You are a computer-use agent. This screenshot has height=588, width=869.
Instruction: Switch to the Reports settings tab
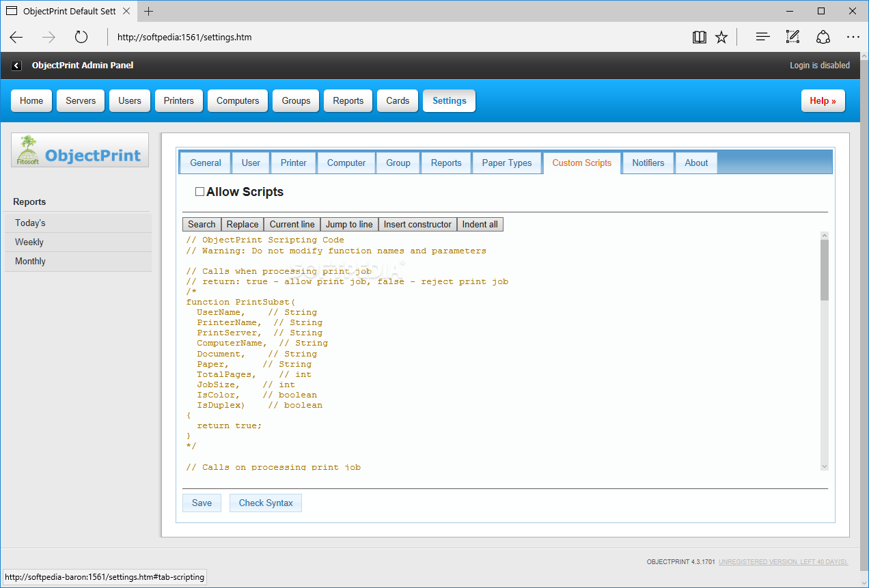446,163
